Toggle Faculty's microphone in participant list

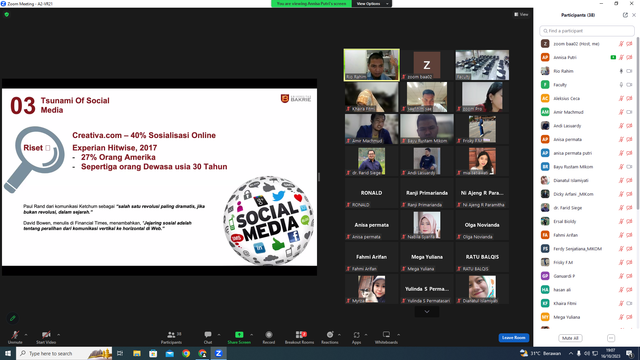coord(621,85)
